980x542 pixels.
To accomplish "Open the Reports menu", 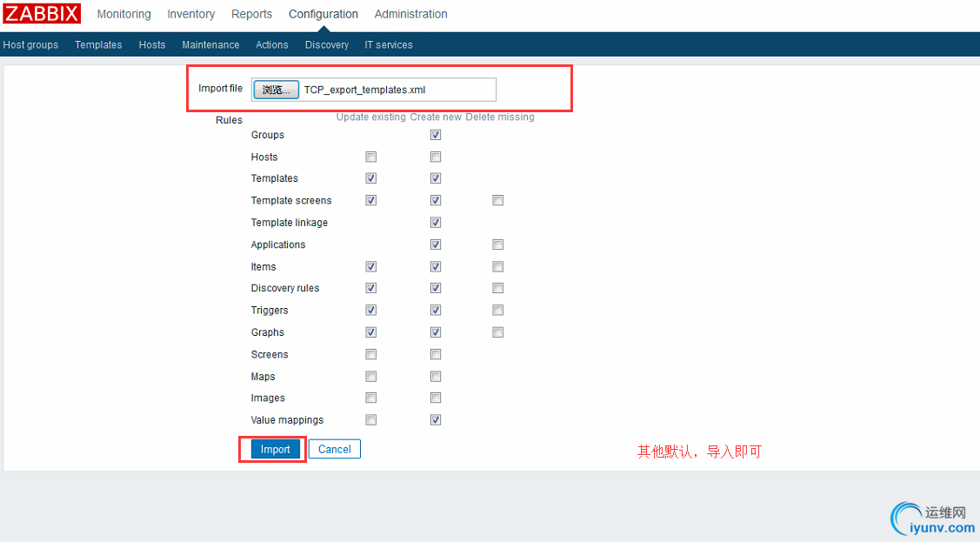I will [x=251, y=14].
